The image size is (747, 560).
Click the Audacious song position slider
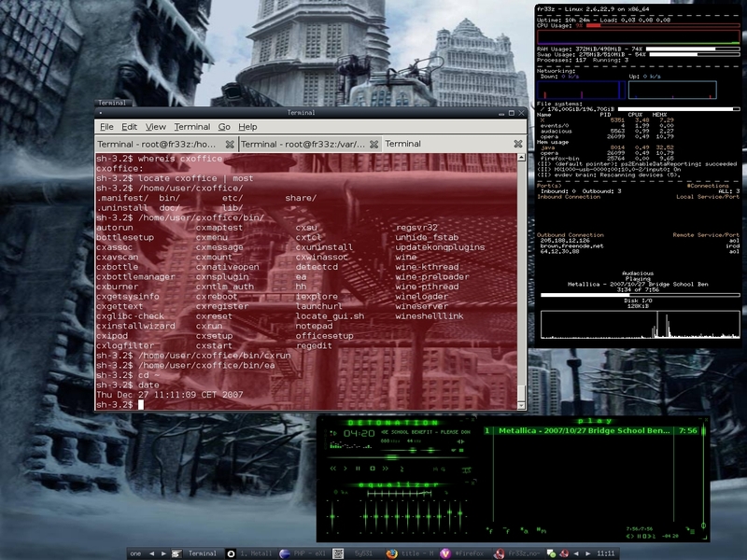391,457
